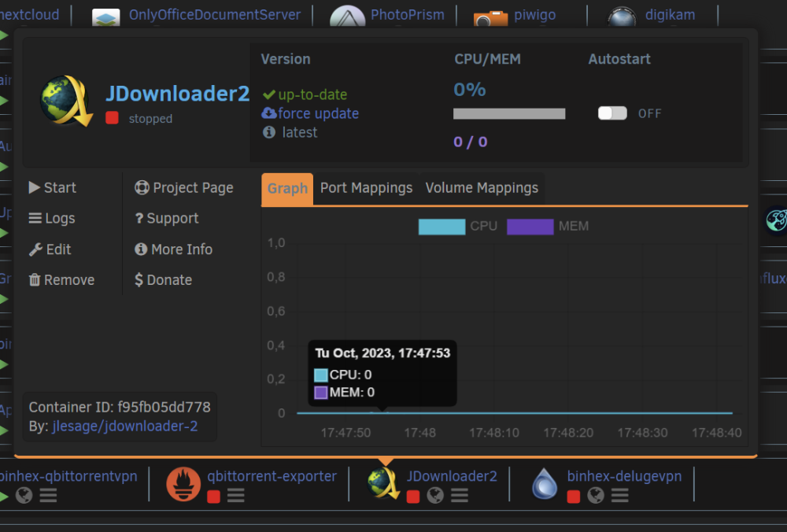Open the Project Page link
This screenshot has width=787, height=532.
[x=184, y=188]
